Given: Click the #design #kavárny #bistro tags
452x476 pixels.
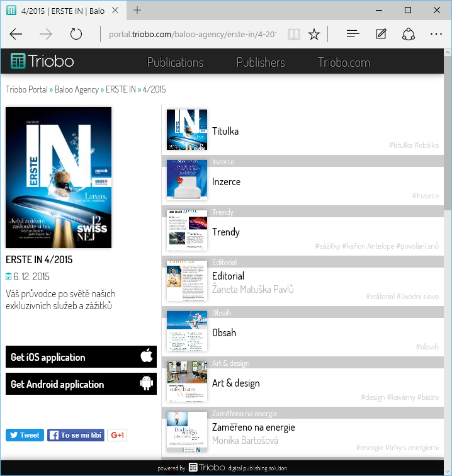Looking at the screenshot, I should 400,397.
